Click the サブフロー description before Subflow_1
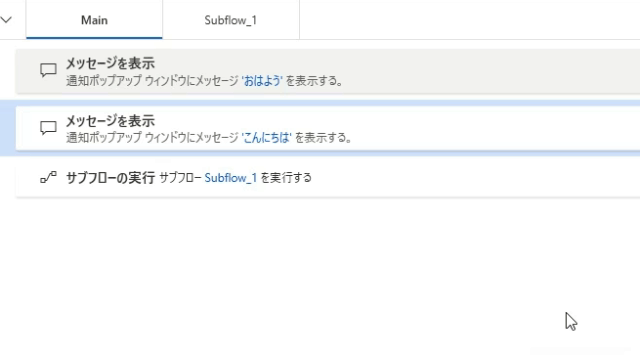The width and height of the screenshot is (640, 360). (180, 178)
